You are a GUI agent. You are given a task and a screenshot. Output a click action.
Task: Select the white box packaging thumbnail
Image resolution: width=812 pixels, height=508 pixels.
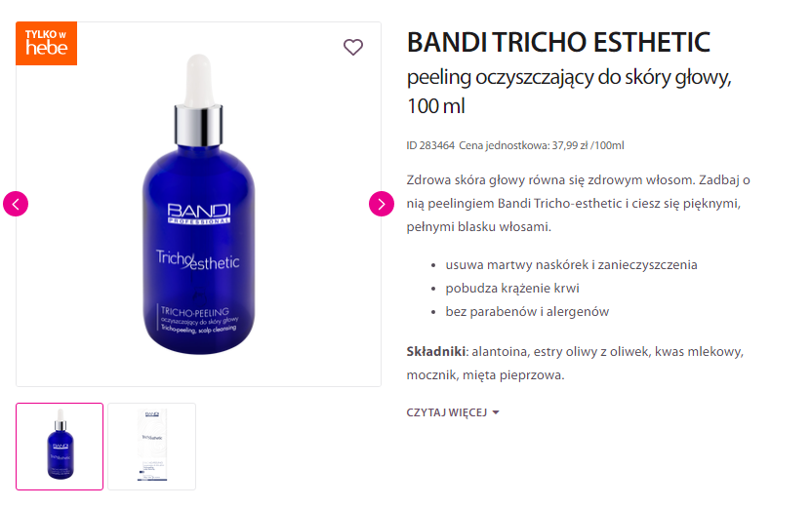[151, 447]
